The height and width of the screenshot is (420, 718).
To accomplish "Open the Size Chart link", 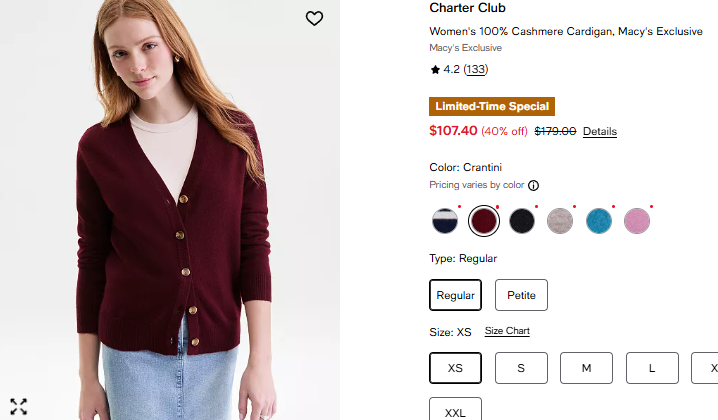I will click(x=507, y=331).
